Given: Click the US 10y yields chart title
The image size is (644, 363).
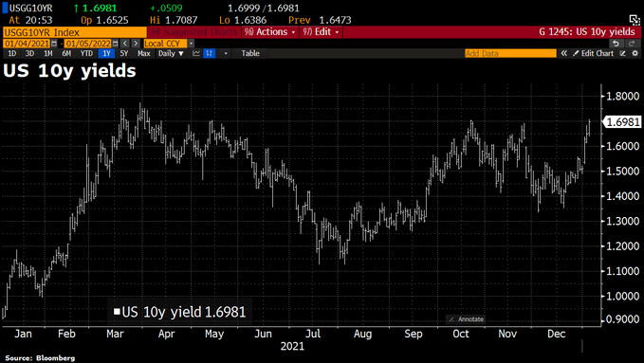Looking at the screenshot, I should 69,71.
